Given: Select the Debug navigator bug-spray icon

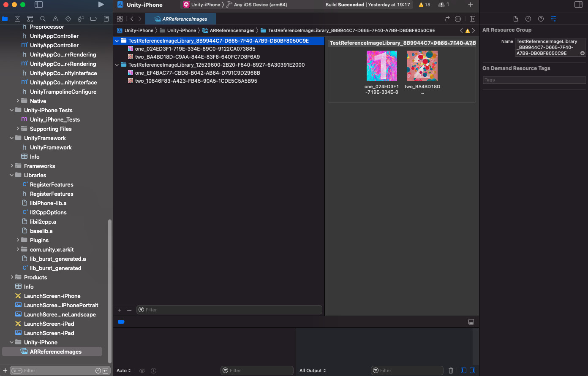Looking at the screenshot, I should (80, 19).
